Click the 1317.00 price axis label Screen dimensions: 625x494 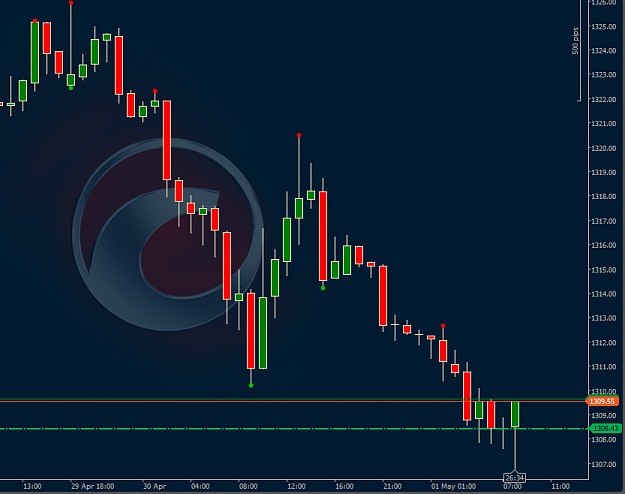pyautogui.click(x=603, y=221)
